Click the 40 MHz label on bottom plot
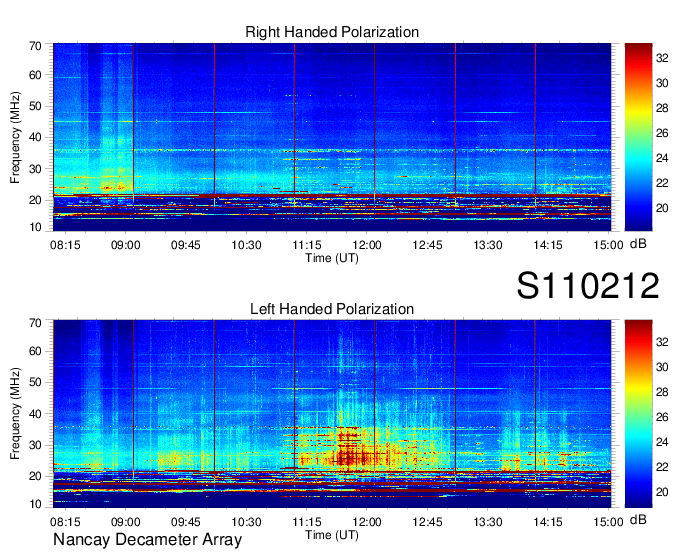 click(x=35, y=414)
